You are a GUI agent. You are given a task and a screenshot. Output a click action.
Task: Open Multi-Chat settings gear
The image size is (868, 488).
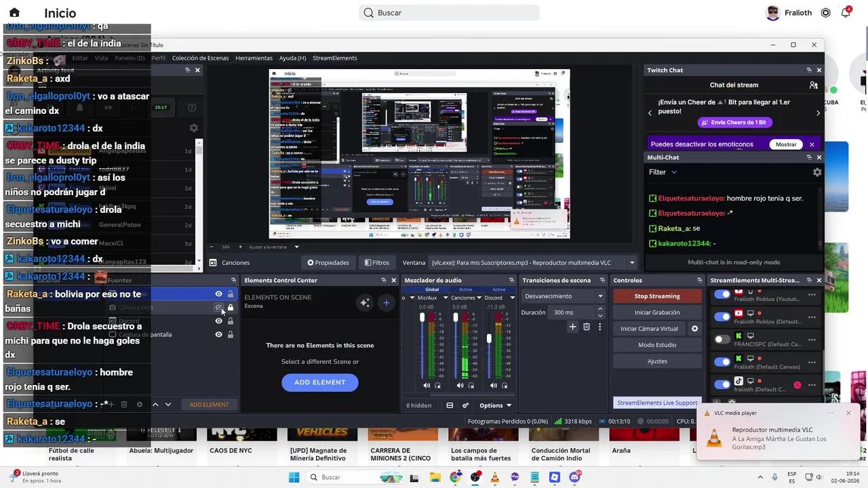pyautogui.click(x=817, y=172)
